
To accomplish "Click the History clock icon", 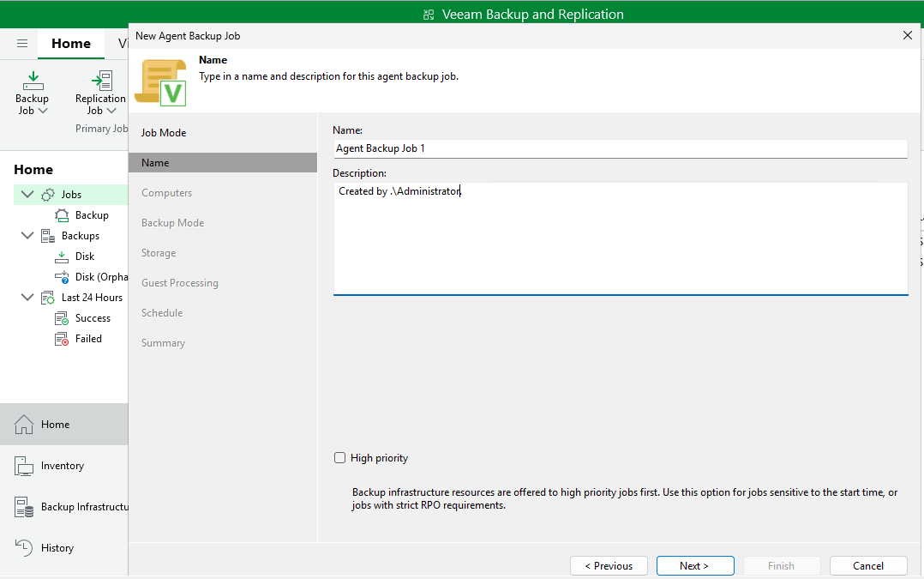I will point(24,548).
